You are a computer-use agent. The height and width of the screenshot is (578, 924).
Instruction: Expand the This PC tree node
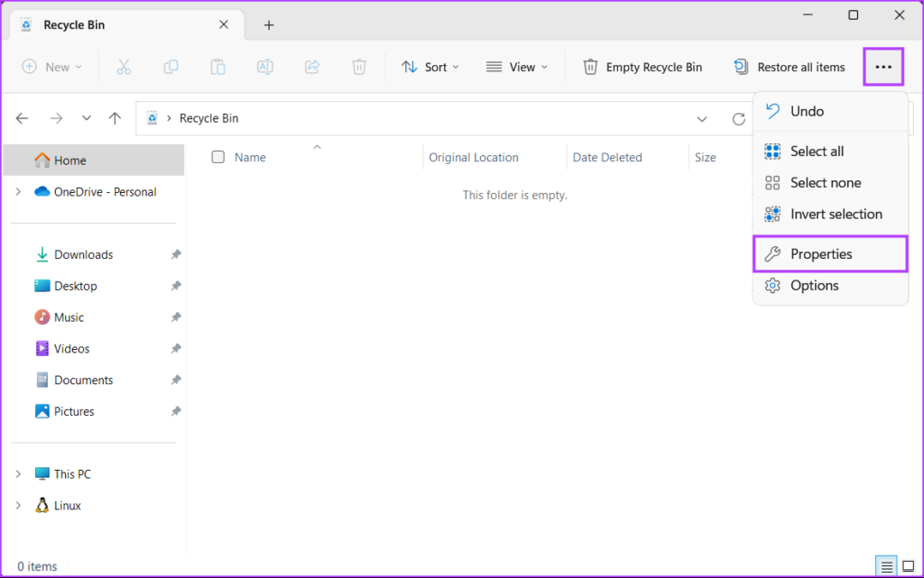pyautogui.click(x=18, y=474)
